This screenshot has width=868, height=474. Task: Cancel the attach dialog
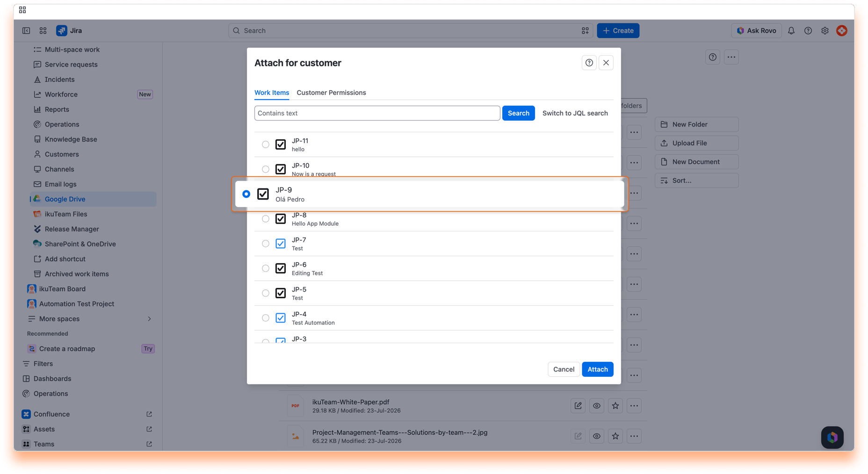tap(564, 369)
